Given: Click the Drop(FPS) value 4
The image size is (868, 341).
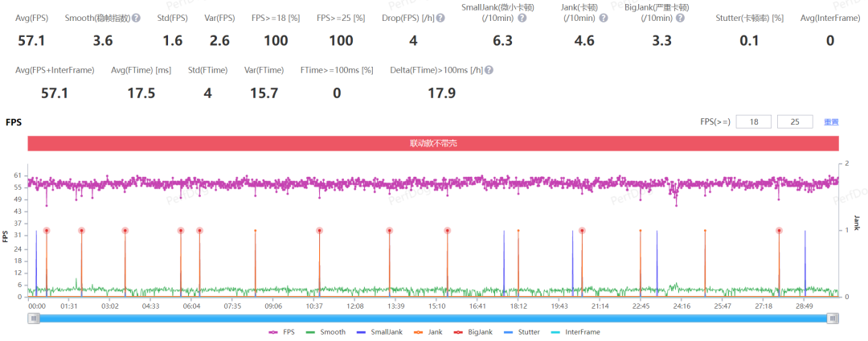Looking at the screenshot, I should (x=413, y=40).
